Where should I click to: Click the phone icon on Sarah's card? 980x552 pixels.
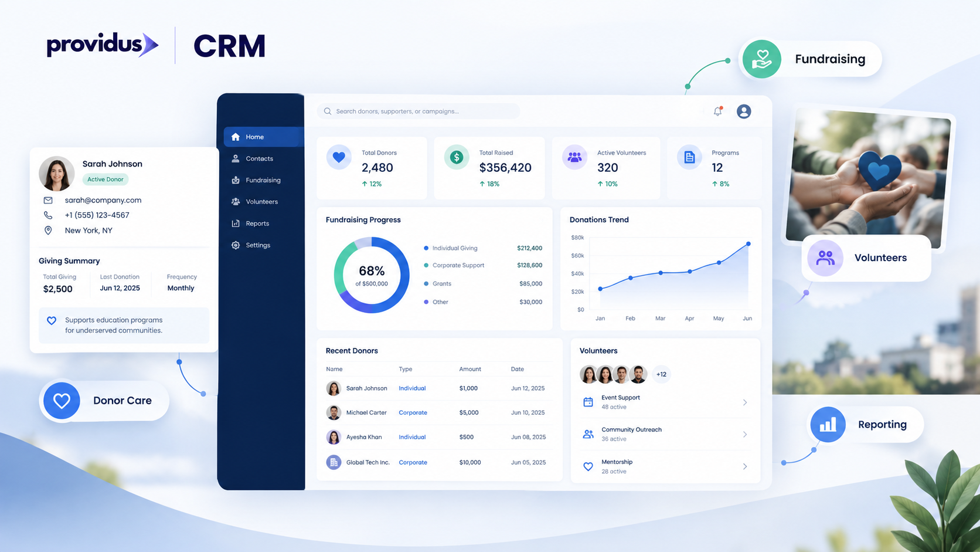coord(48,215)
